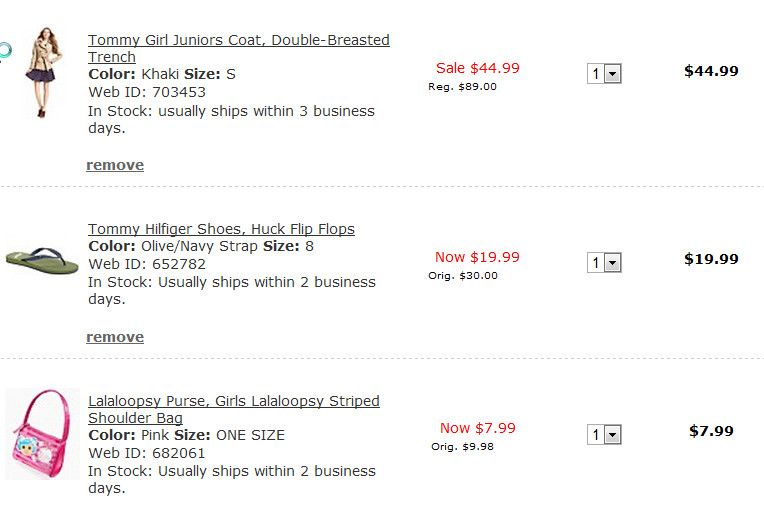Click the bold $7.99 item total

711,431
